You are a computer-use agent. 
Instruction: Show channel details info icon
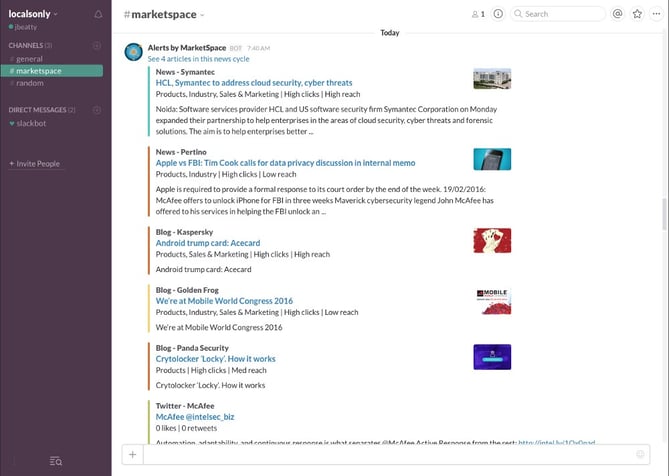pos(498,14)
